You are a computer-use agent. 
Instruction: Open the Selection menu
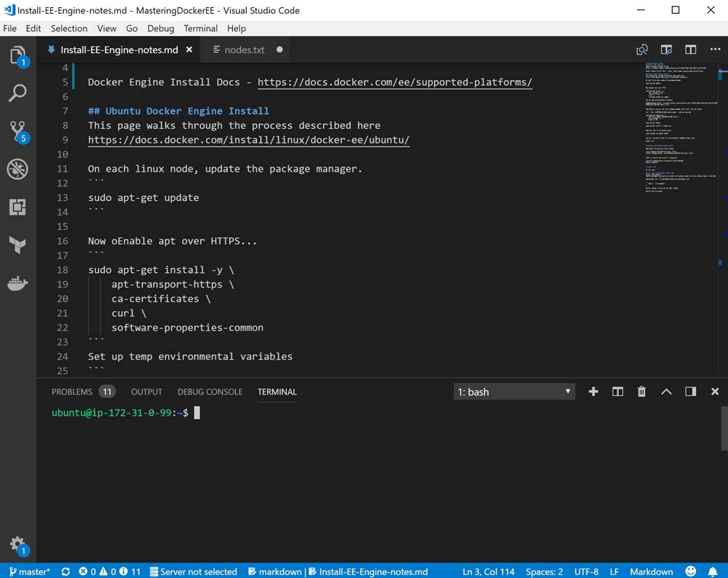69,28
